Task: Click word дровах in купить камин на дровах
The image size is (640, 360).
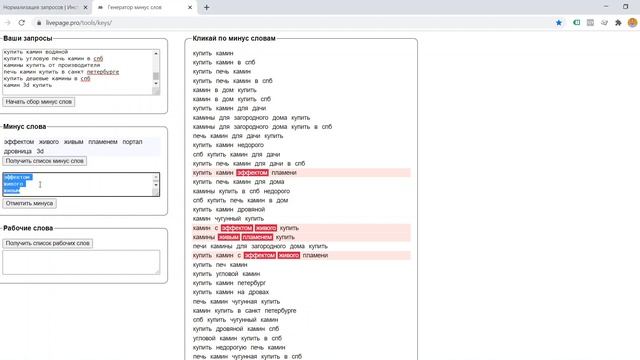Action: (258, 292)
